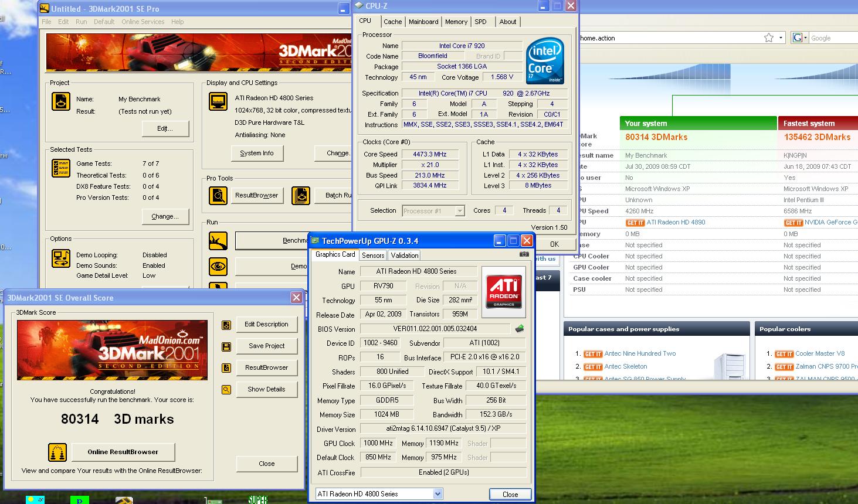
Task: Click the Benchmark run icon
Action: point(218,240)
